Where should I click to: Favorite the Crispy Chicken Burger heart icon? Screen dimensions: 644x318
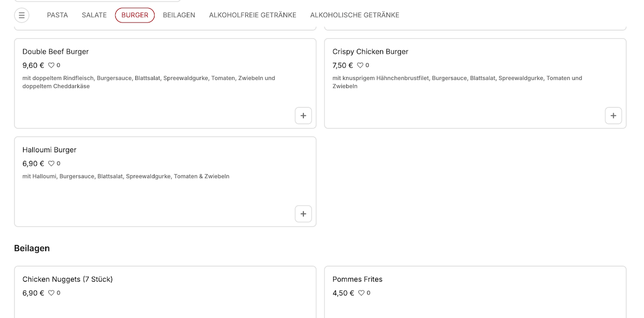coord(361,65)
